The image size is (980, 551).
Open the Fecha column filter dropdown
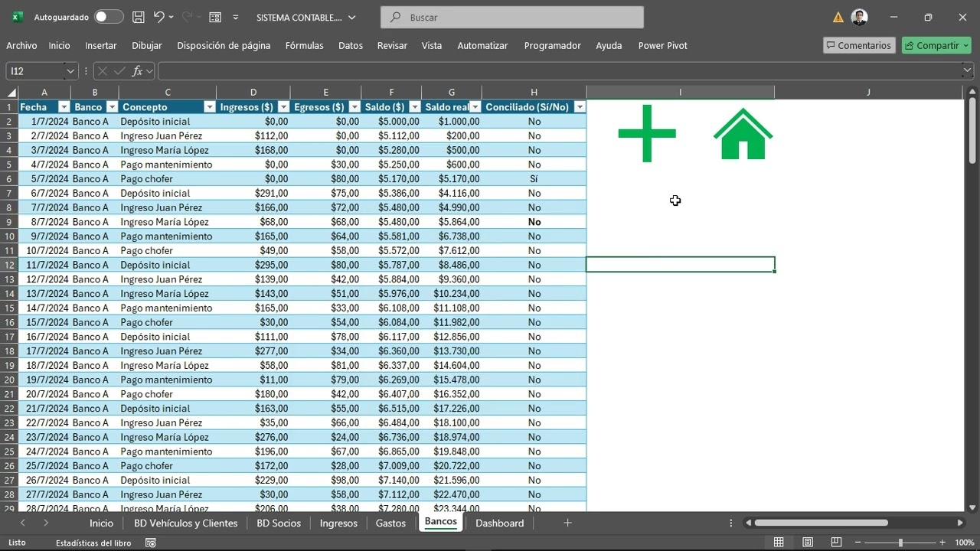click(64, 107)
